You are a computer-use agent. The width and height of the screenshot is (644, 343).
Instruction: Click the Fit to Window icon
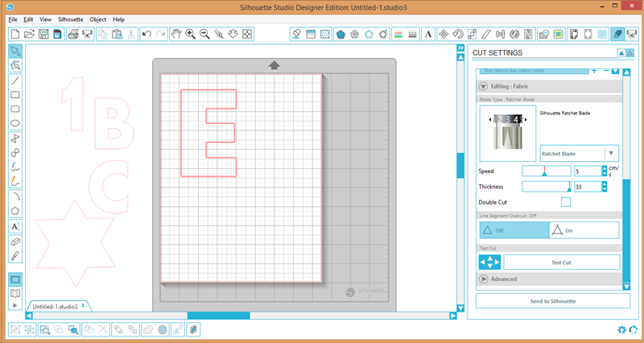tap(247, 34)
